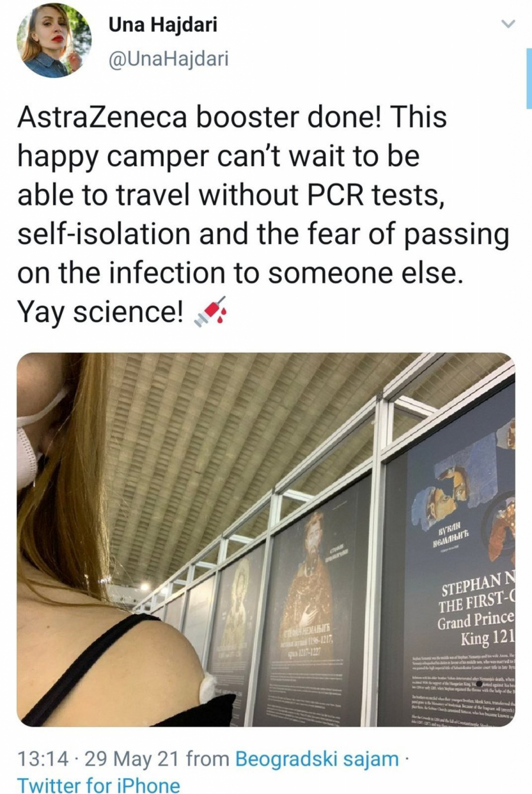532x794 pixels.
Task: Select the 13:14 timestamp
Action: pyautogui.click(x=42, y=759)
